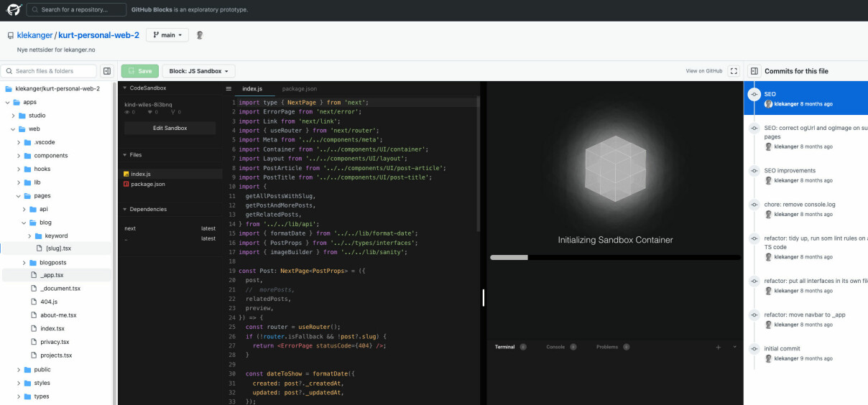Open the [slug].tsx file in tree
868x405 pixels.
pyautogui.click(x=57, y=248)
